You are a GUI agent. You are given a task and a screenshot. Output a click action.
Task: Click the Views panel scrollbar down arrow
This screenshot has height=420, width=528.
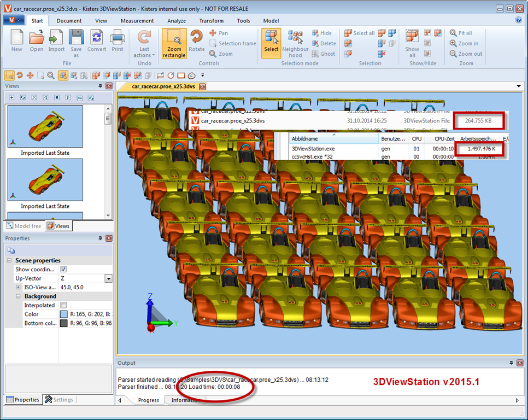click(108, 215)
